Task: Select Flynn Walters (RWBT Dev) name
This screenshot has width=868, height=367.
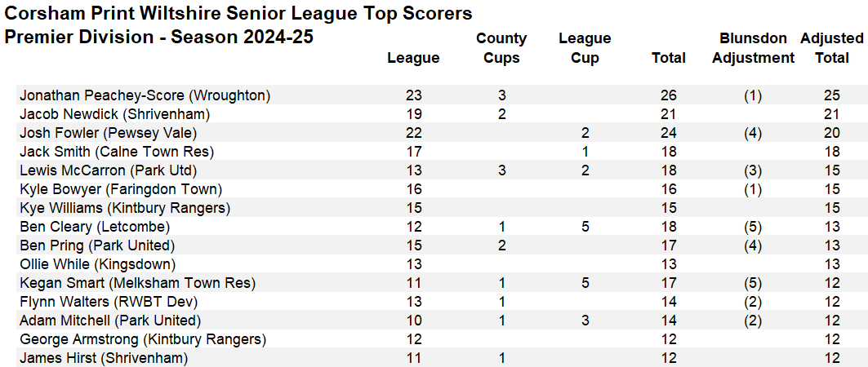Action: pyautogui.click(x=109, y=303)
